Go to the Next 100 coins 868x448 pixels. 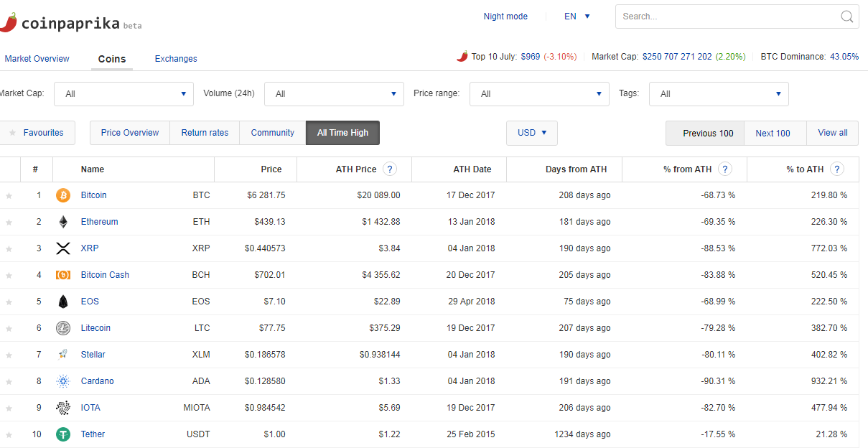pyautogui.click(x=773, y=133)
